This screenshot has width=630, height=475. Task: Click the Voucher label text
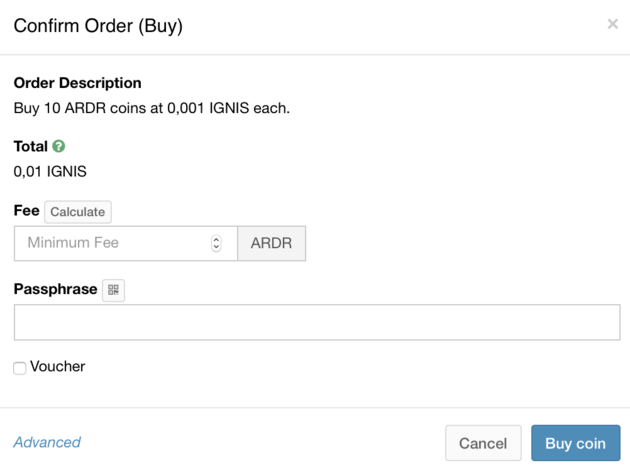coord(58,367)
